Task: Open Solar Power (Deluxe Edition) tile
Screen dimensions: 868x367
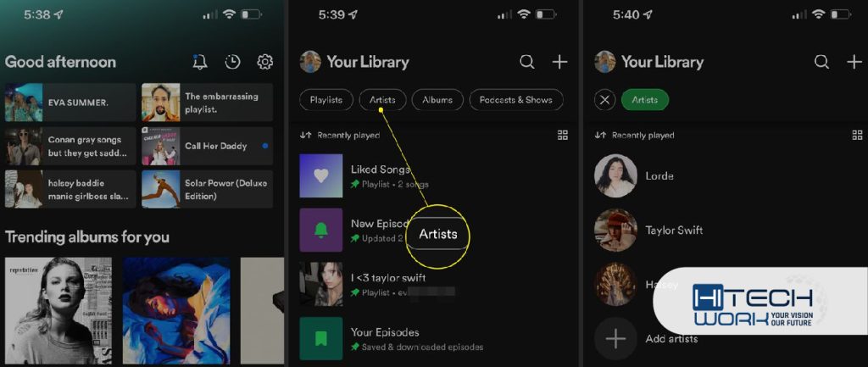Action: (207, 189)
